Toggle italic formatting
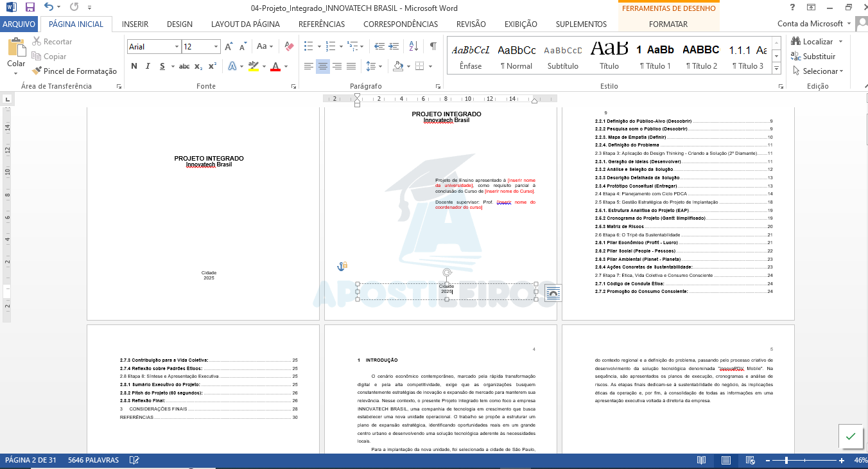868x469 pixels. [x=148, y=66]
